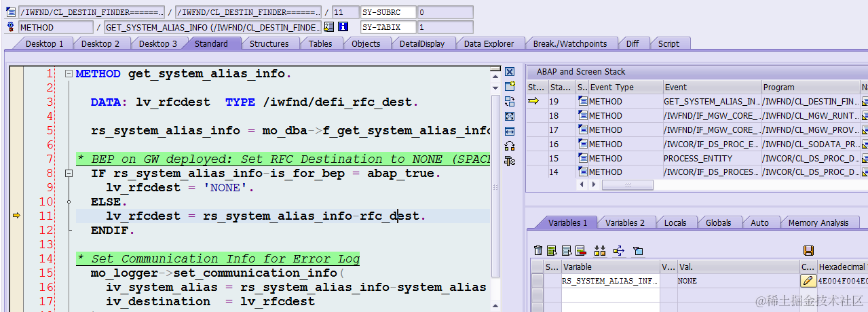Screen dimensions: 868x312
Task: Click the second list icon in Variables toolbar
Action: click(x=567, y=251)
